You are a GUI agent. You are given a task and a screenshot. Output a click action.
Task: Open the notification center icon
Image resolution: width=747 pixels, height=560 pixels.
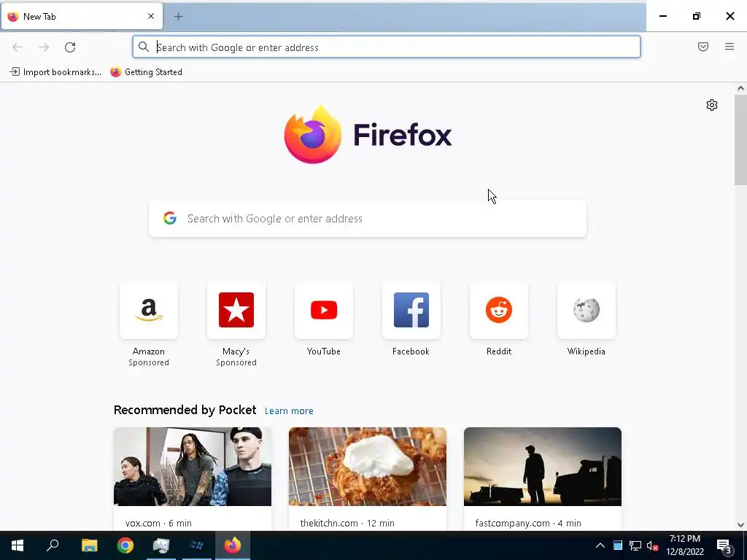724,545
